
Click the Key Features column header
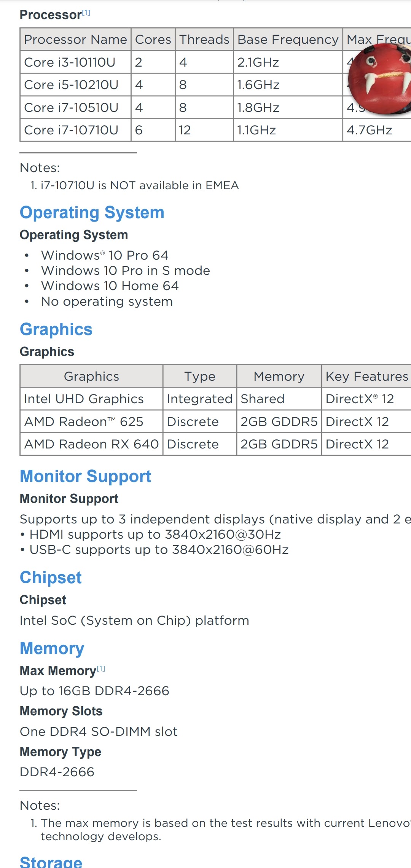click(366, 377)
